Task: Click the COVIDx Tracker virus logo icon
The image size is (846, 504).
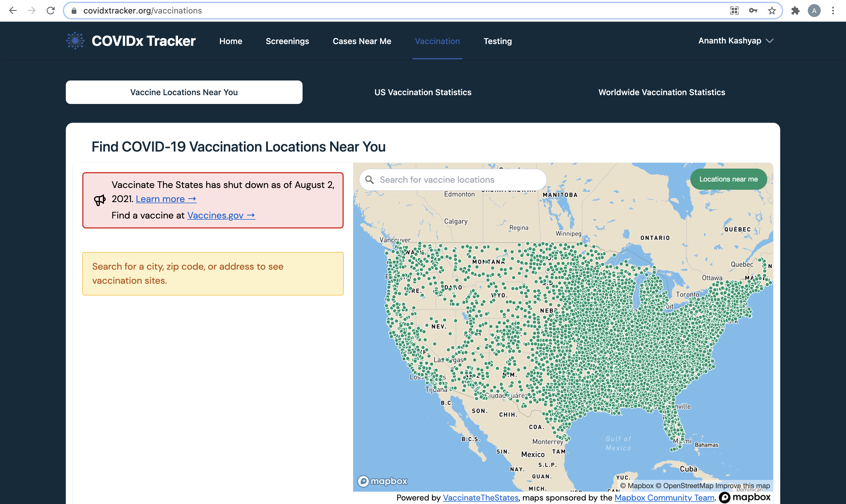Action: pos(75,41)
